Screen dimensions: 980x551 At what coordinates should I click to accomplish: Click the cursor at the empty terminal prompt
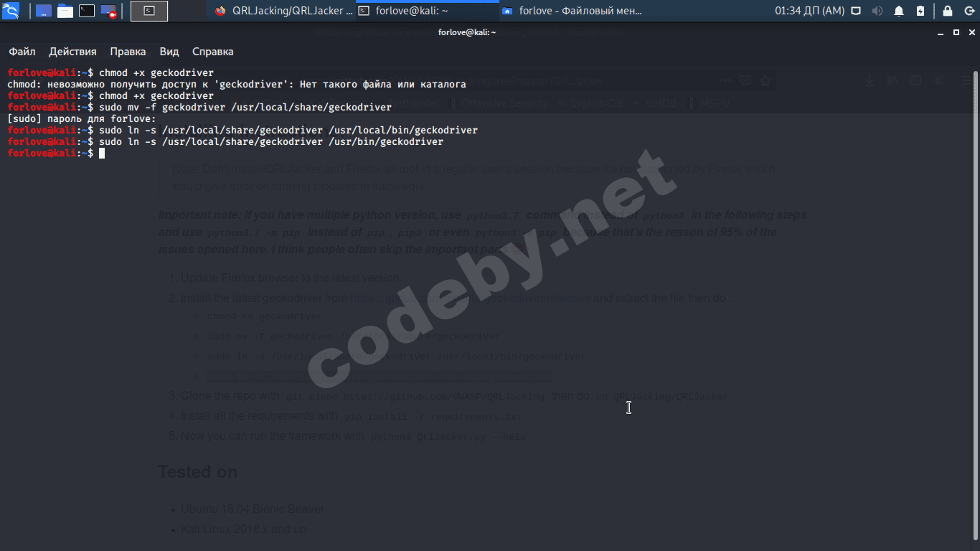click(x=102, y=154)
